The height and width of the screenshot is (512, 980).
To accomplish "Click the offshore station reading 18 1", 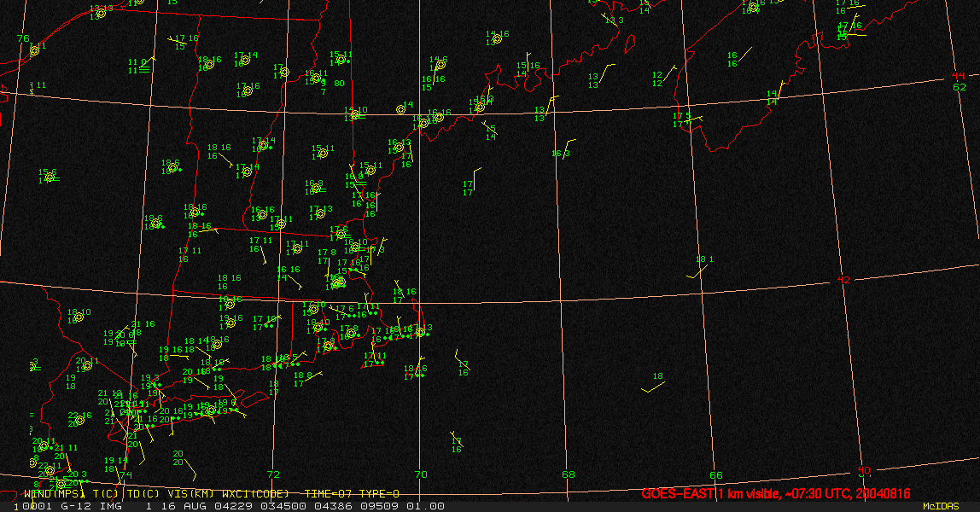I will pos(704,259).
